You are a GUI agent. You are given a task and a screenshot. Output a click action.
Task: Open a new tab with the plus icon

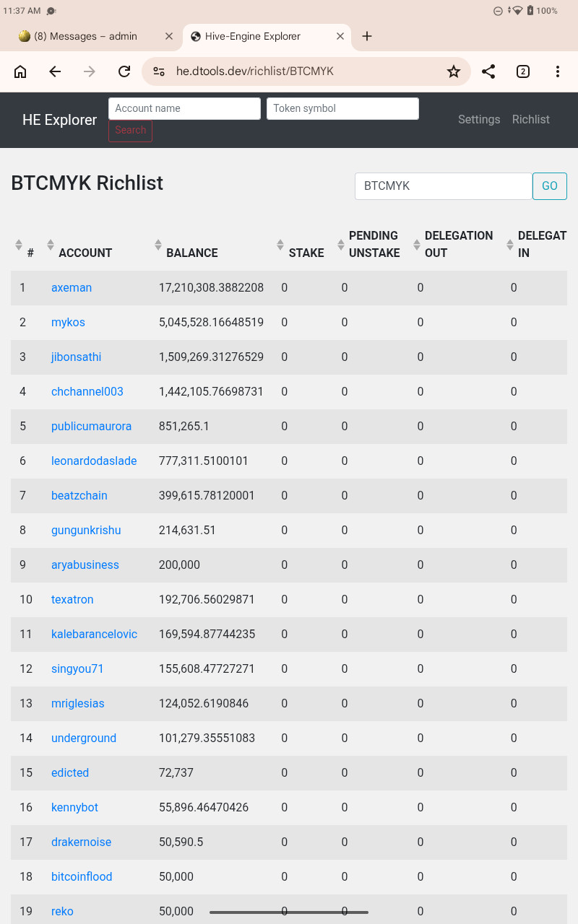click(367, 36)
